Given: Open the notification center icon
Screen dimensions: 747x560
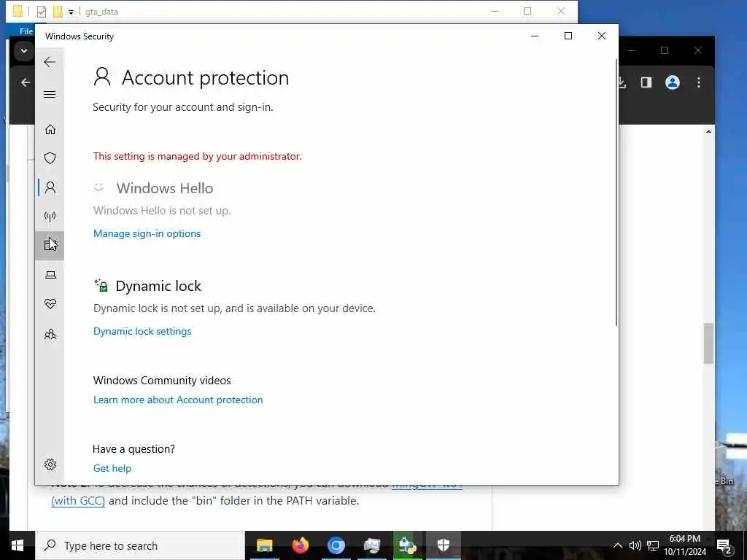Looking at the screenshot, I should (724, 546).
